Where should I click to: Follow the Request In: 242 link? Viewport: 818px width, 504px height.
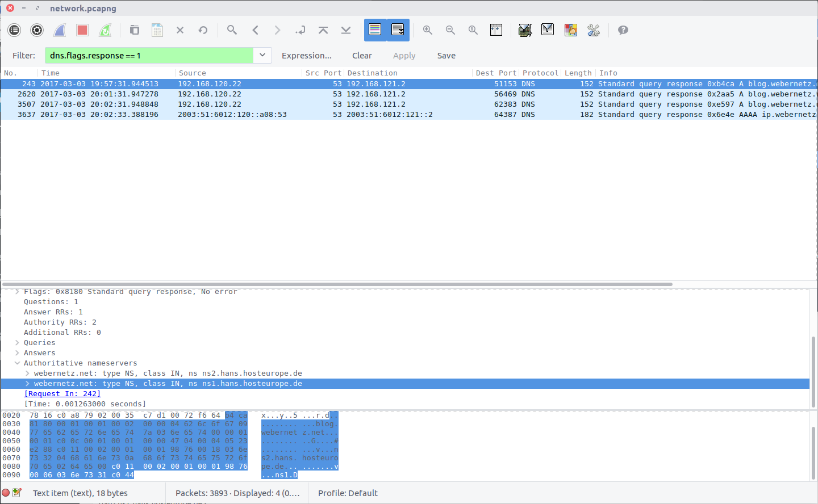pos(62,394)
